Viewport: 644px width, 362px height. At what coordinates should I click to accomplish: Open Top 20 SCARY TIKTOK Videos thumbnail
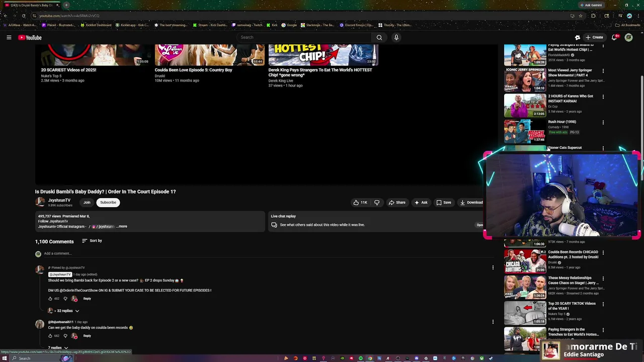(525, 312)
